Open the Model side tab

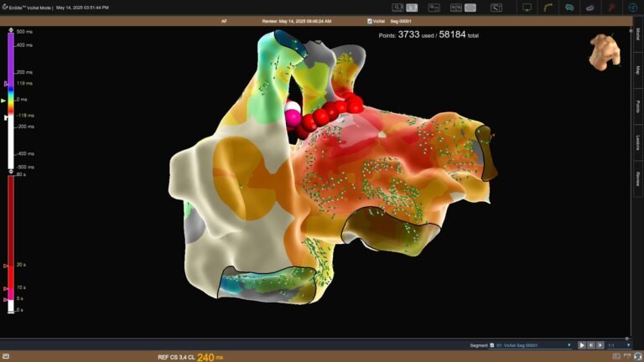pyautogui.click(x=638, y=35)
